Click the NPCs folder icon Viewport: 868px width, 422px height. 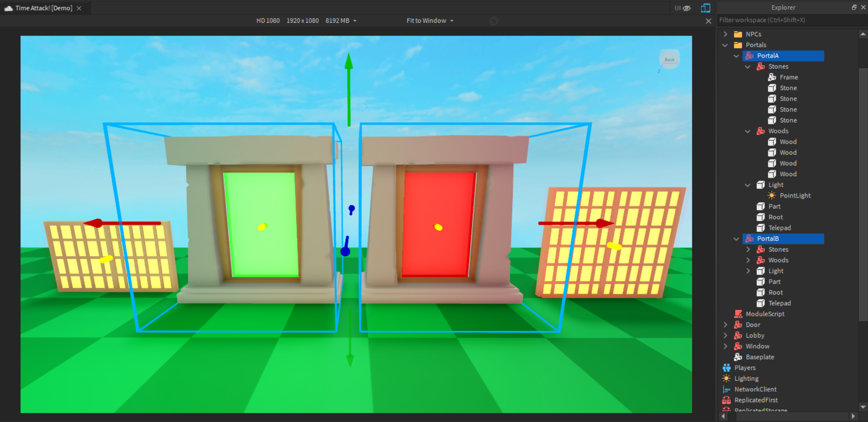click(738, 34)
